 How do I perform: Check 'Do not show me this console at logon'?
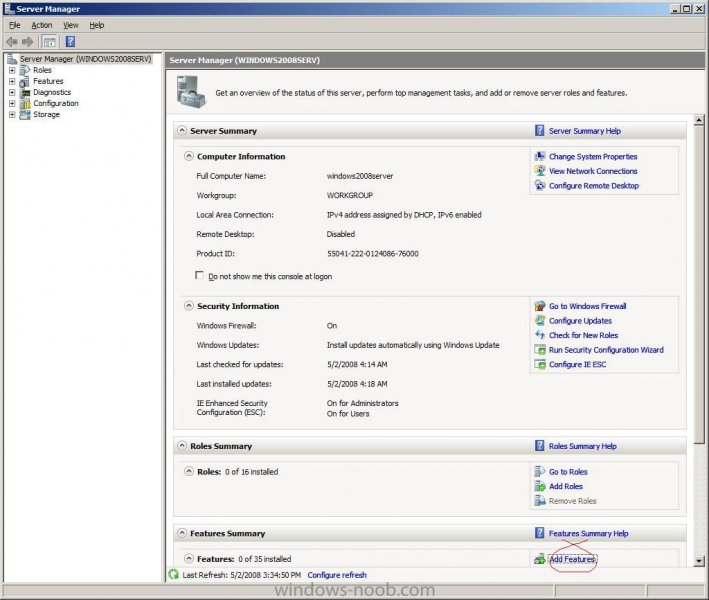199,275
